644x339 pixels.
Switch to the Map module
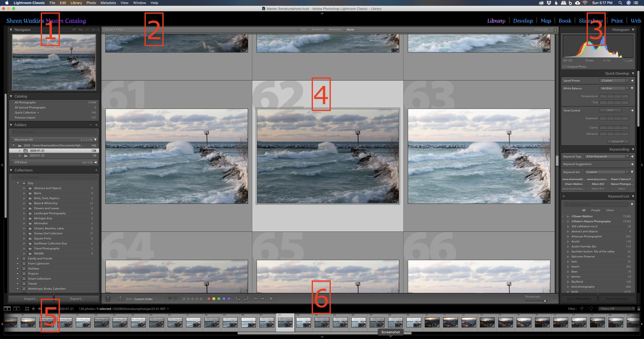pyautogui.click(x=546, y=21)
